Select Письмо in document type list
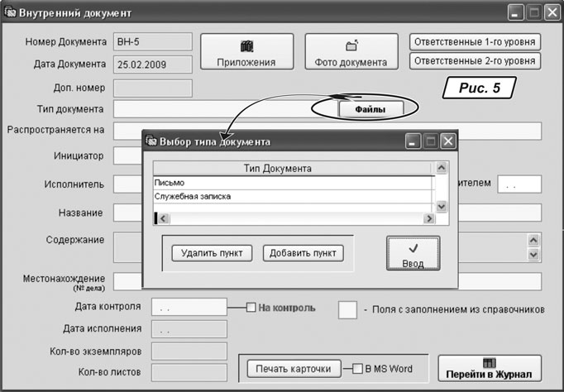This screenshot has width=564, height=392. pos(294,183)
